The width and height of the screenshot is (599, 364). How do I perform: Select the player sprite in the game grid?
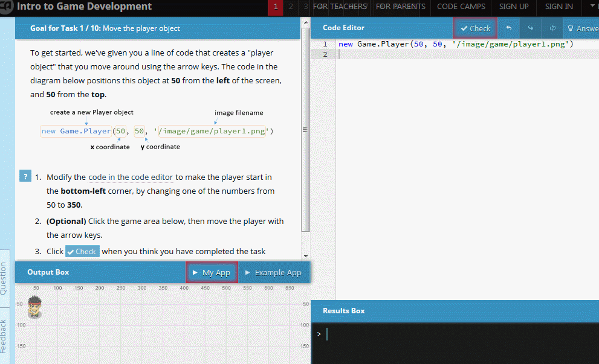coord(34,307)
